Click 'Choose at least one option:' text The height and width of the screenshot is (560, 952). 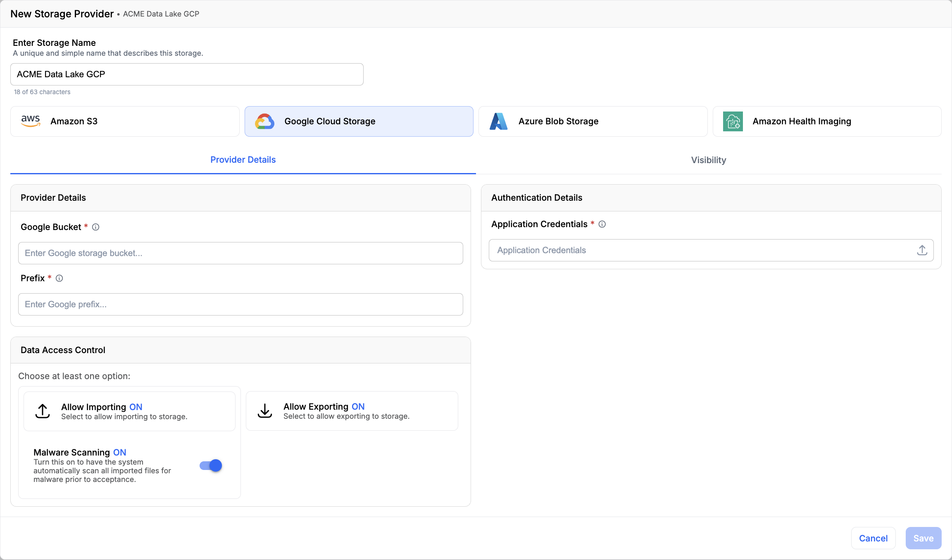click(74, 376)
